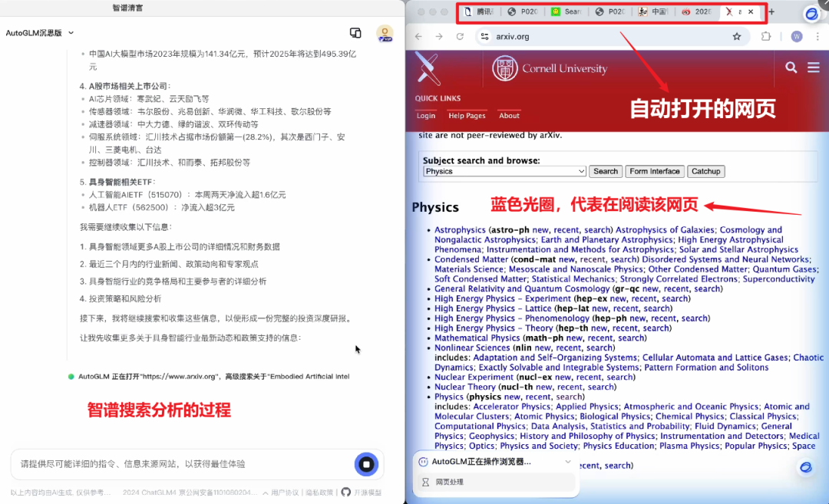This screenshot has width=829, height=504.
Task: Reload the arxiv.org page
Action: pos(458,36)
